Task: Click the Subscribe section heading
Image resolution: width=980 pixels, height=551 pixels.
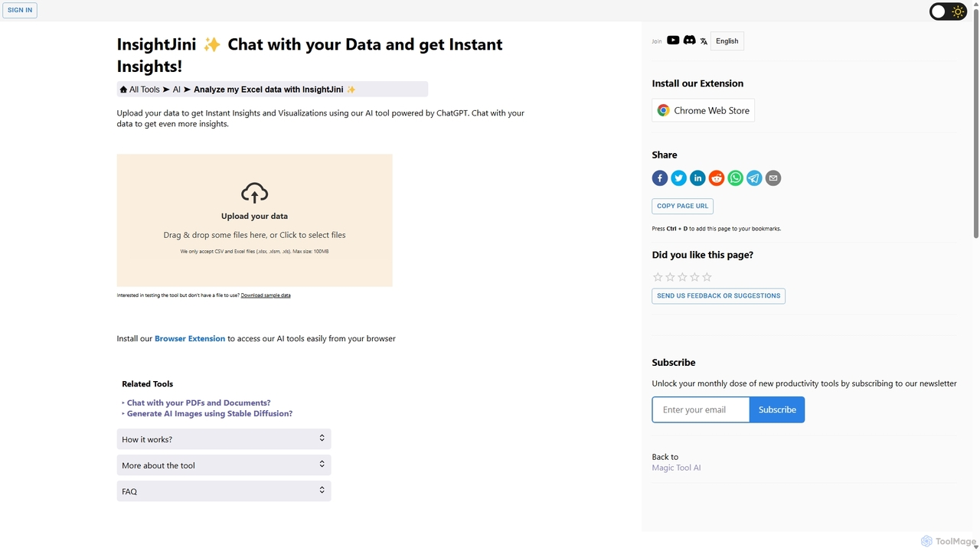Action: pos(674,363)
